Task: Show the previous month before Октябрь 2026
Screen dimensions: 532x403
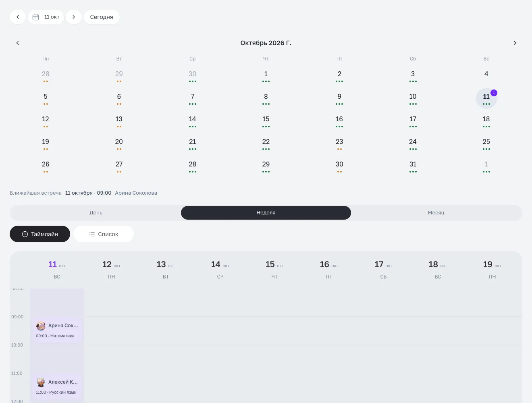Action: 18,43
